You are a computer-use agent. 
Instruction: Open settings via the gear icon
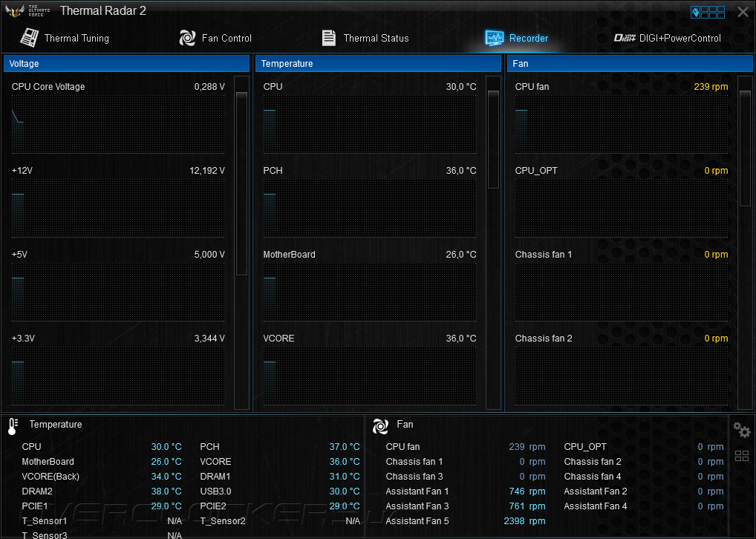[742, 430]
